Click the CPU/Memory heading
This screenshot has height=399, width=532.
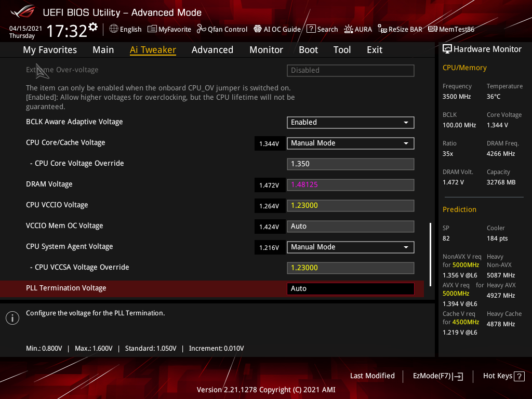(x=464, y=68)
